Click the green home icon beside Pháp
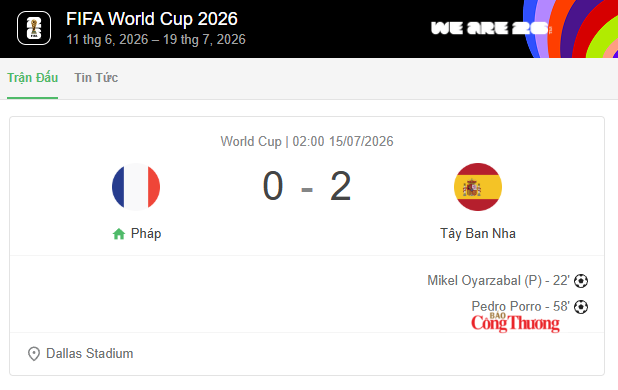Image resolution: width=618 pixels, height=390 pixels. 119,234
